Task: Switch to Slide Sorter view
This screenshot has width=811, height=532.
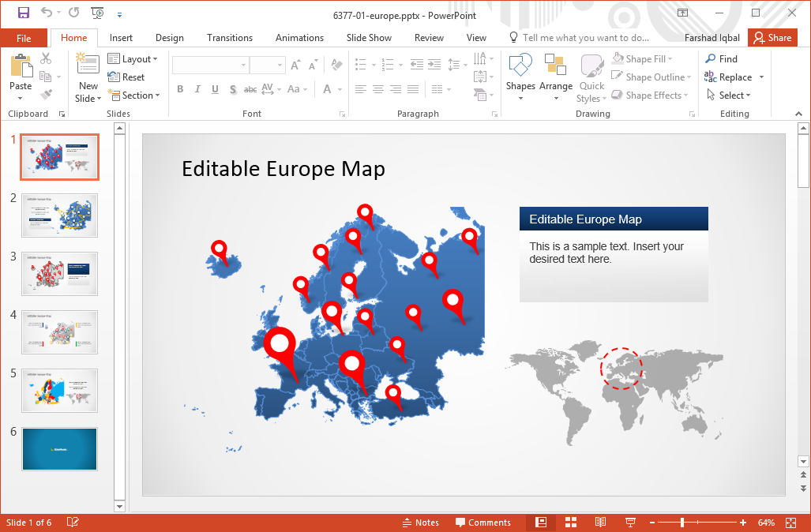Action: pyautogui.click(x=571, y=523)
